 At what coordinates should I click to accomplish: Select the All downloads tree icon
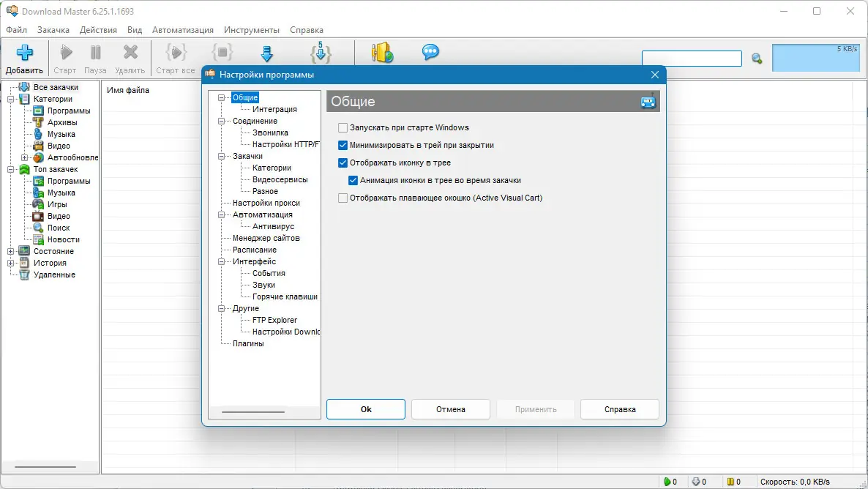click(x=24, y=87)
